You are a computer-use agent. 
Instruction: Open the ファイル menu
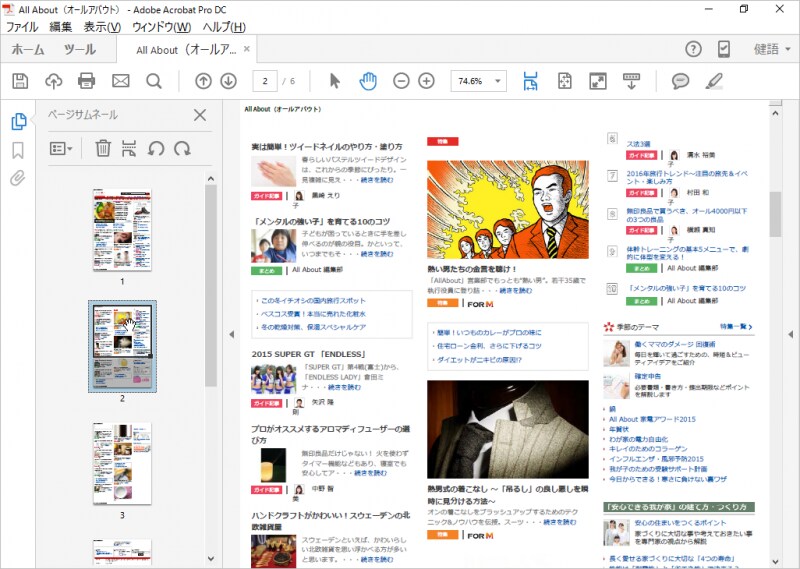[22, 27]
